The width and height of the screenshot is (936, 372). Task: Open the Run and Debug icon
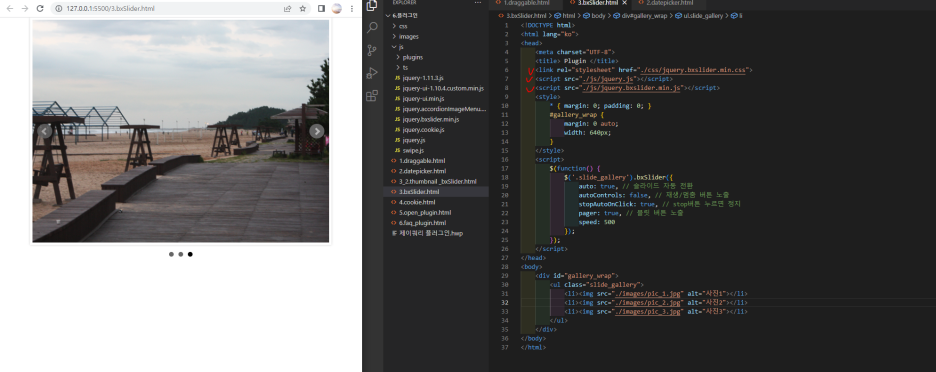372,73
